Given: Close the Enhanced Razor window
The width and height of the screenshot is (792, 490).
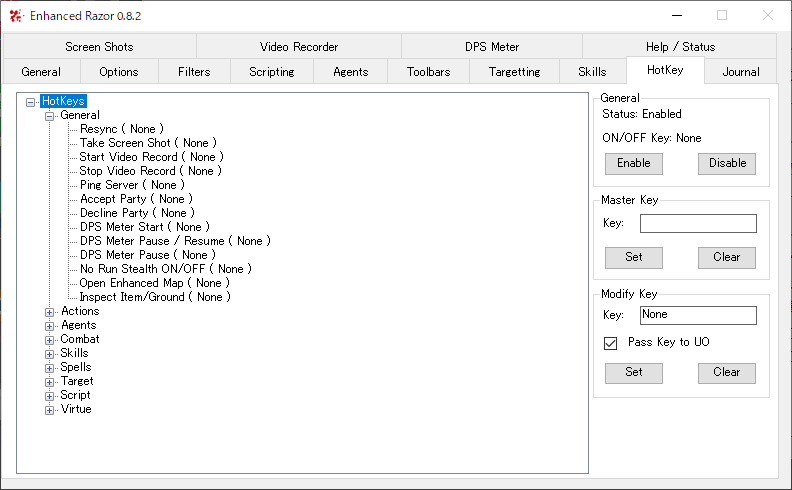Looking at the screenshot, I should click(768, 16).
